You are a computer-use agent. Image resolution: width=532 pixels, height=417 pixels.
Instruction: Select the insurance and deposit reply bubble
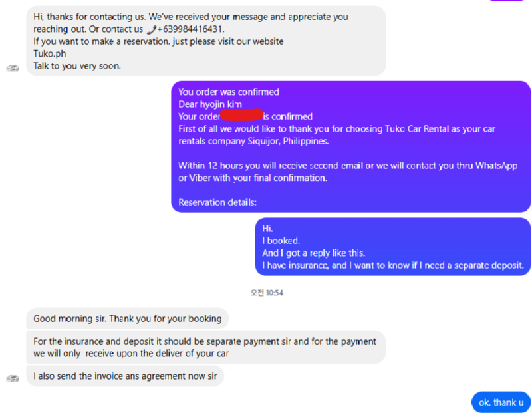click(x=206, y=347)
